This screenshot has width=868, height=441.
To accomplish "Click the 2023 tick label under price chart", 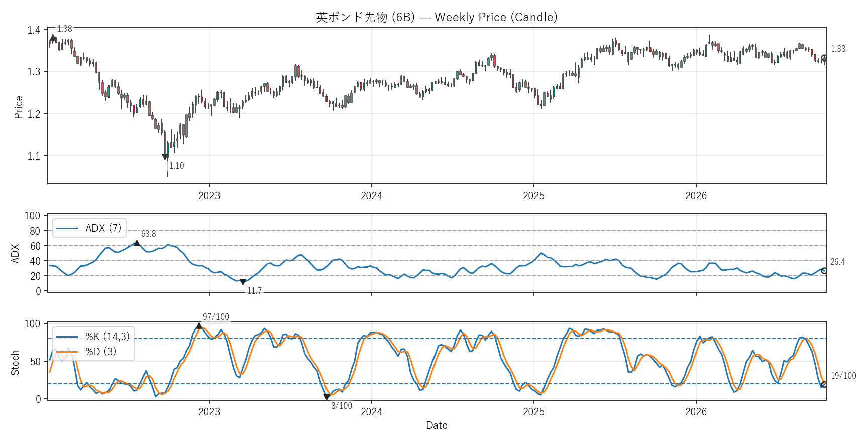I will (x=209, y=196).
